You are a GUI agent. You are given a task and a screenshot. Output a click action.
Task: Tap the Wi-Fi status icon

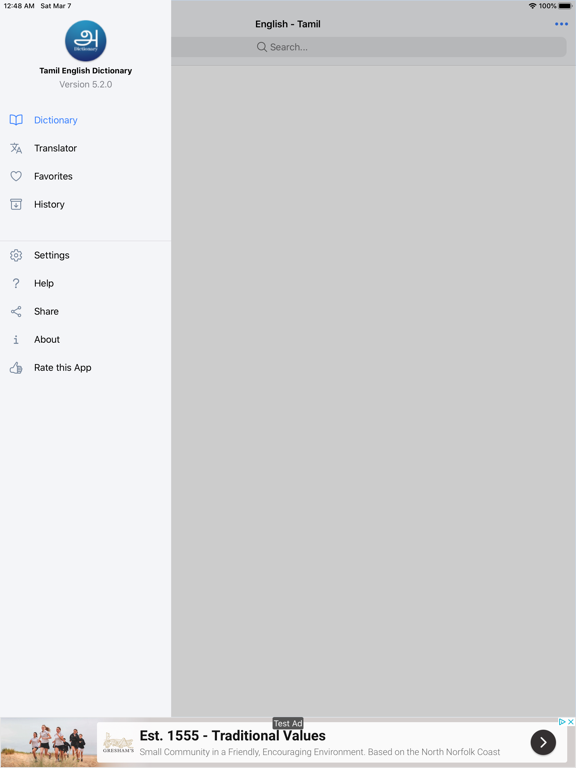point(532,6)
